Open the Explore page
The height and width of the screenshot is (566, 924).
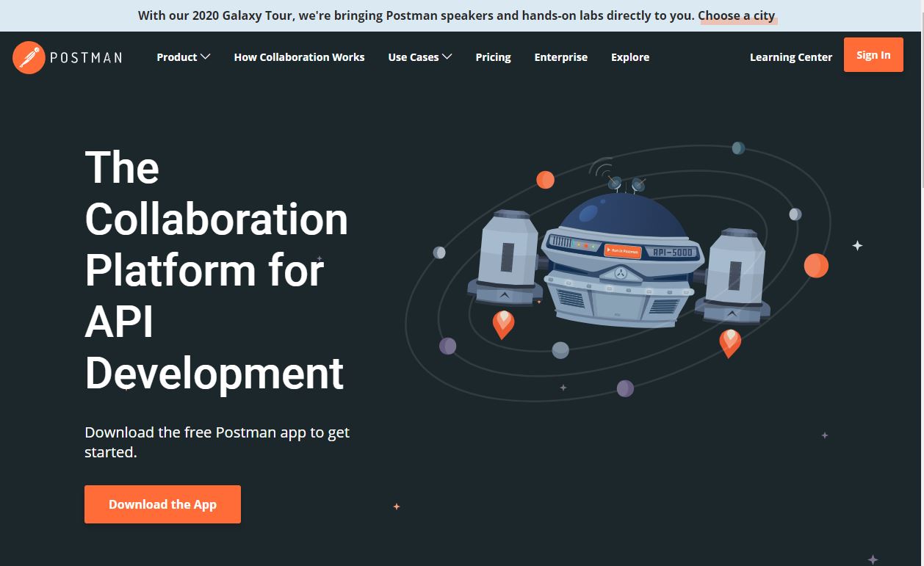[630, 57]
